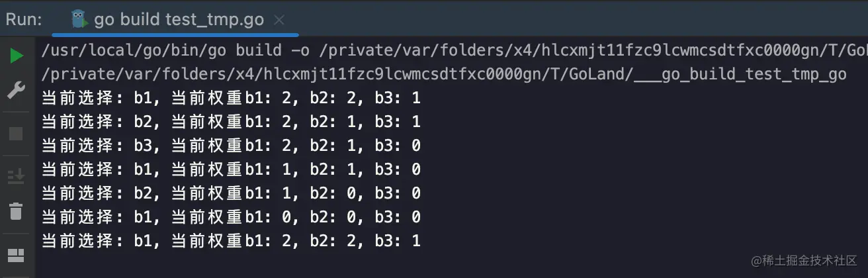Click the output line selecting b2 with b2: 1
This screenshot has height=278, width=868.
point(231,122)
